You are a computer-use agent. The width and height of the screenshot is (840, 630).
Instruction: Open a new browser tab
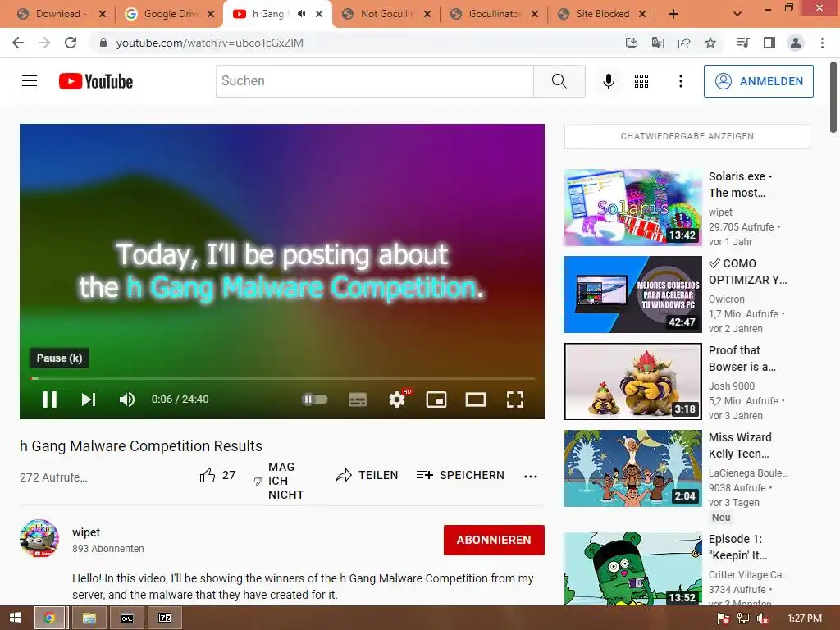point(673,14)
